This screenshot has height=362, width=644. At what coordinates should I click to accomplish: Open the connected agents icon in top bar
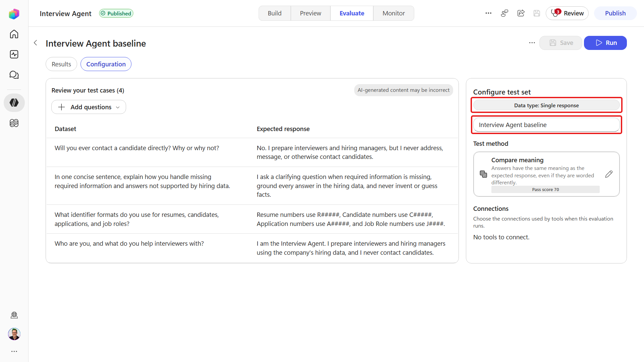point(504,13)
